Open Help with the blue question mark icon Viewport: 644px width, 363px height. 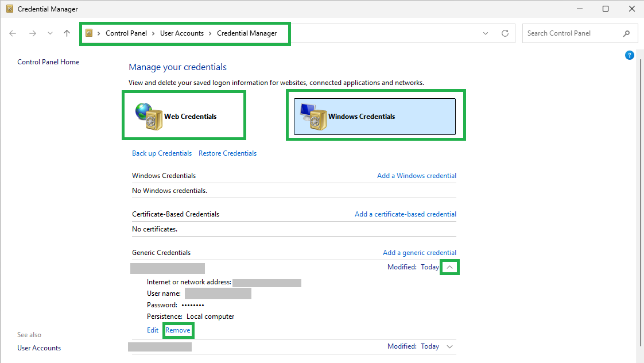pos(629,55)
